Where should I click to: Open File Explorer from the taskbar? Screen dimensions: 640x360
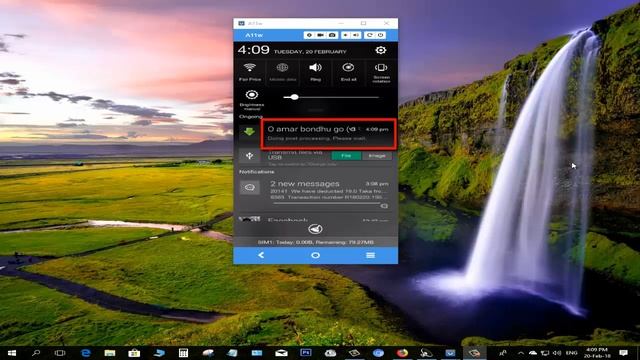[x=110, y=353]
